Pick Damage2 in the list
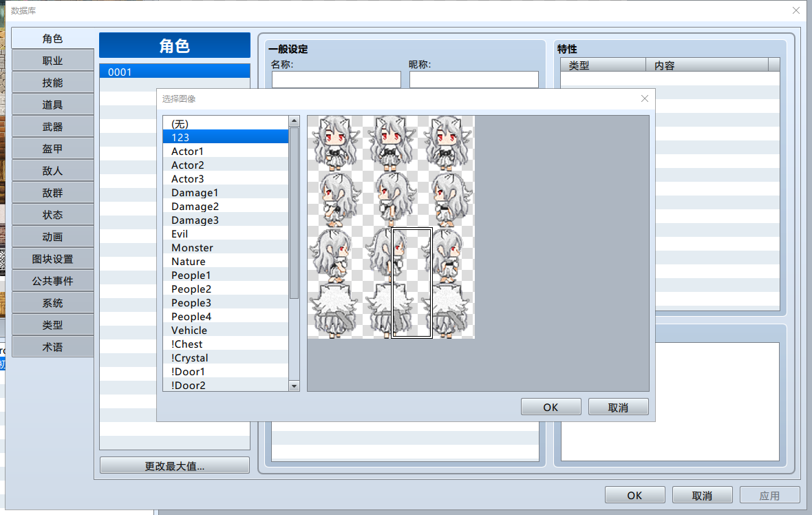 pyautogui.click(x=226, y=207)
